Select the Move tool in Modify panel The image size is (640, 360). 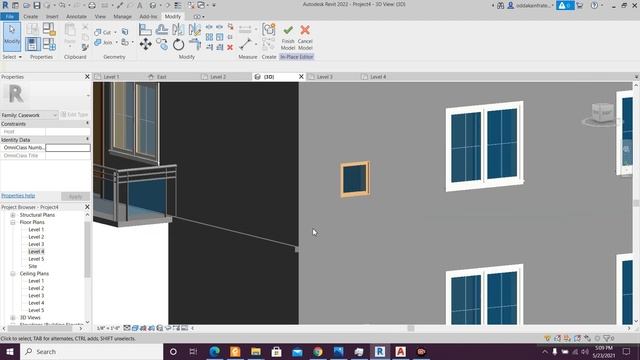click(145, 44)
